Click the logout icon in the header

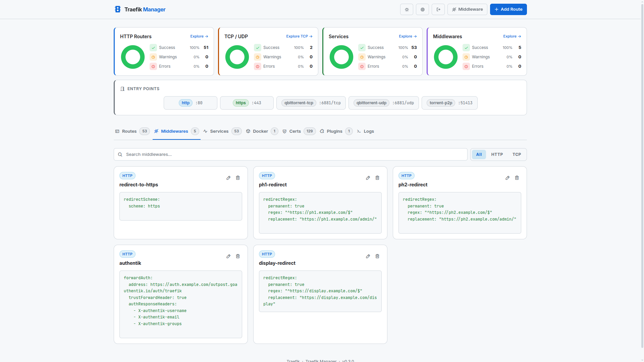point(438,9)
